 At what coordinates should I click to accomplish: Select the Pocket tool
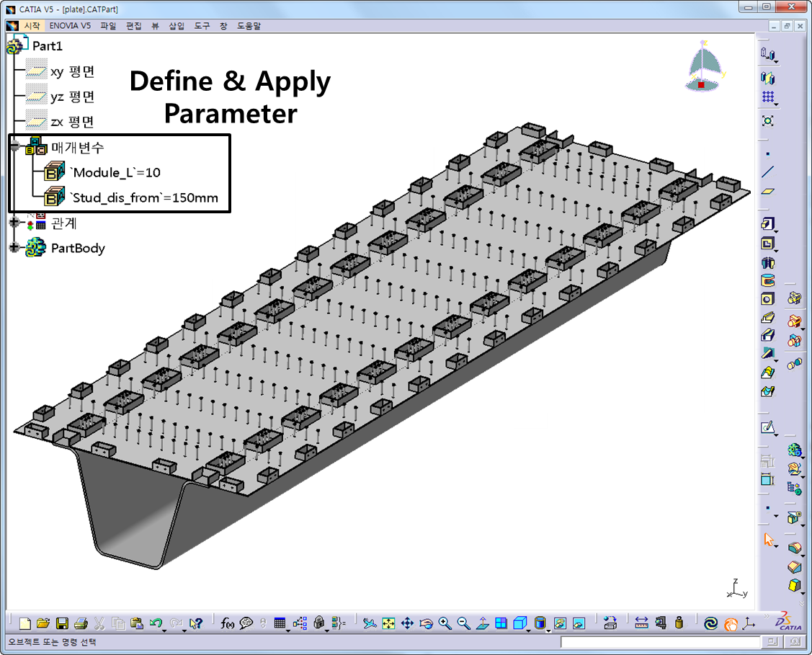[x=767, y=244]
